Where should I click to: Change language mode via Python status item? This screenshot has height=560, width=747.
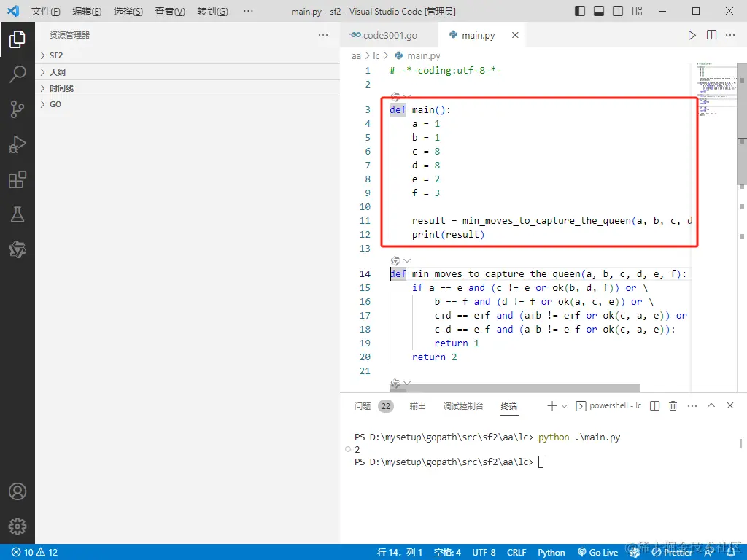click(x=551, y=553)
